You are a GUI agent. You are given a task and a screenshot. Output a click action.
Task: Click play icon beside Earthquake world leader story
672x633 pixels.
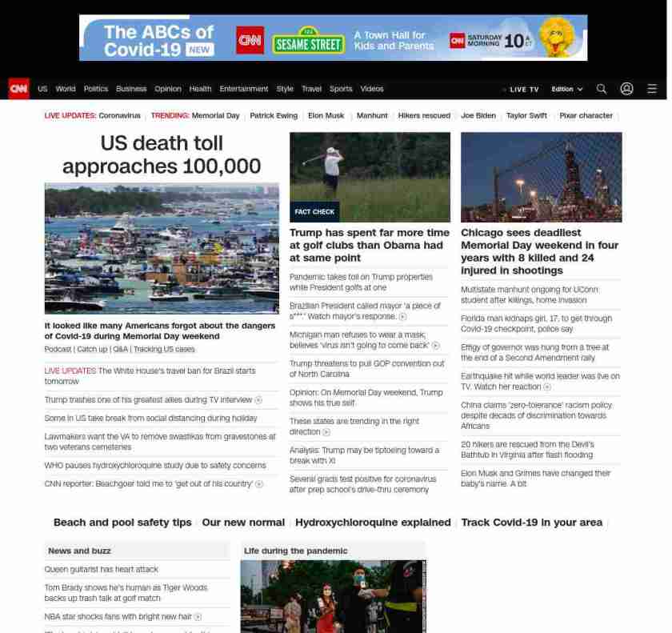pos(547,387)
